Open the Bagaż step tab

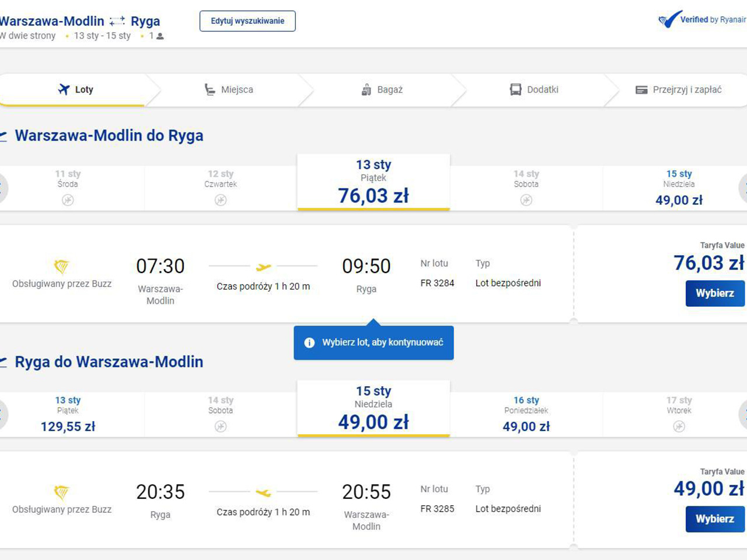[x=382, y=89]
